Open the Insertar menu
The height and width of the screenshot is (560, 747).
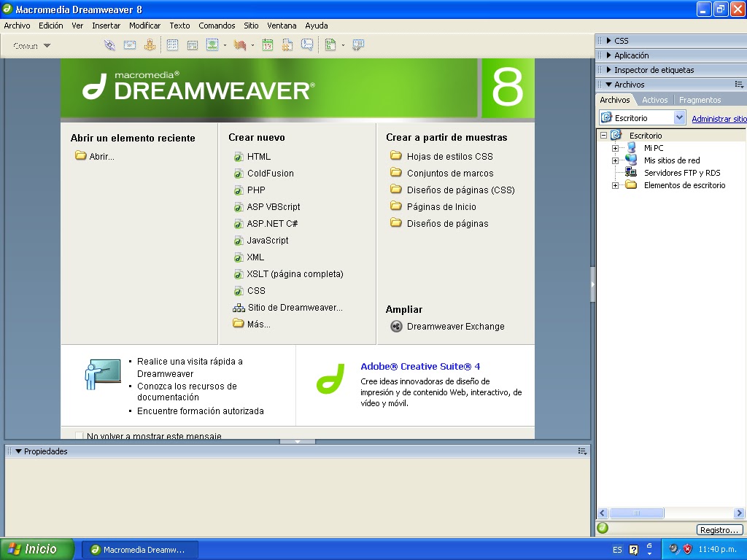tap(107, 26)
